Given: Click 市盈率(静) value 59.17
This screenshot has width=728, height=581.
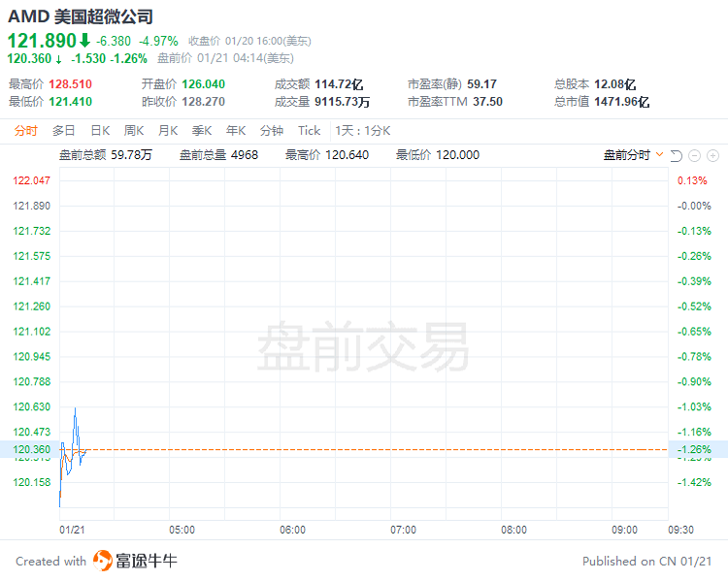Looking at the screenshot, I should click(x=481, y=84).
